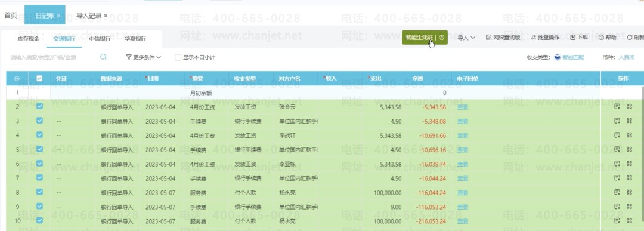
Task: Uncheck the row 3 checkbox
Action: (x=39, y=121)
